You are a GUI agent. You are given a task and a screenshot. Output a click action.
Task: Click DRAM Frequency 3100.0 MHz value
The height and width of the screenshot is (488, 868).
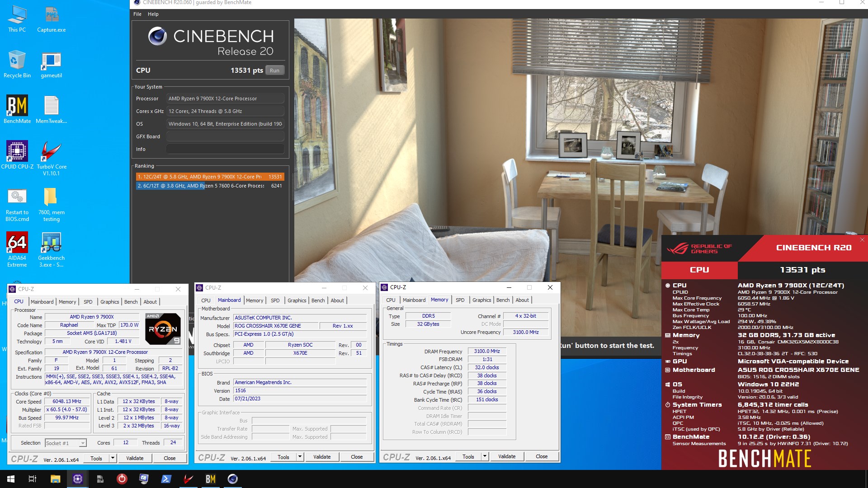tap(487, 351)
